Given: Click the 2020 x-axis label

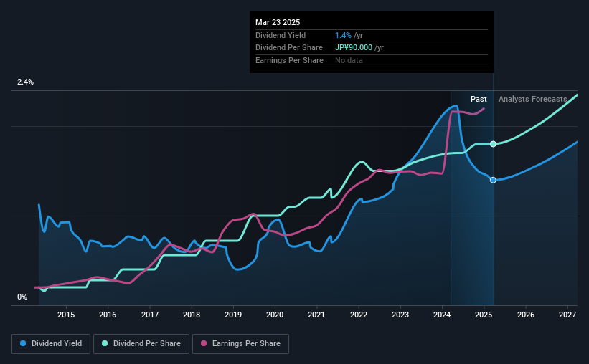Looking at the screenshot, I should point(275,315).
